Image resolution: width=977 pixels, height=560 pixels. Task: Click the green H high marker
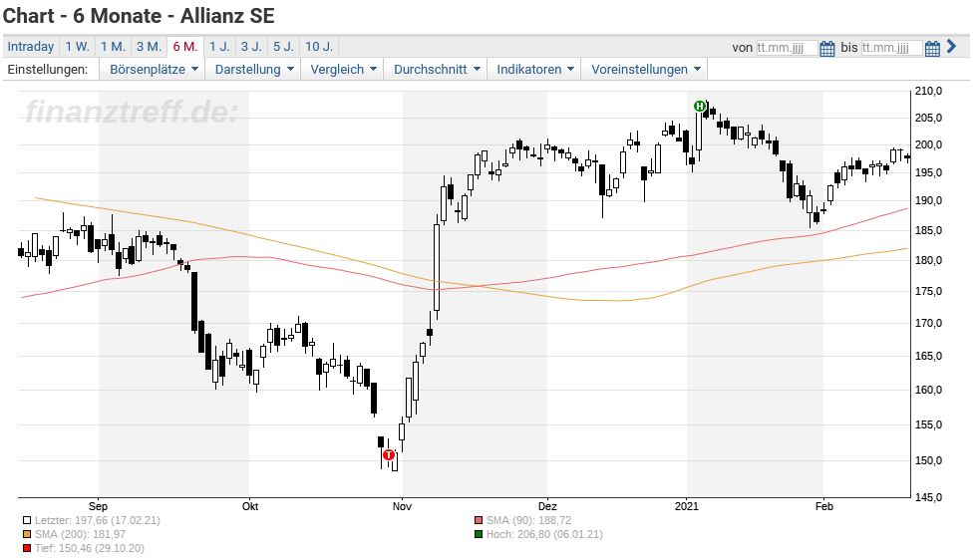[x=700, y=106]
